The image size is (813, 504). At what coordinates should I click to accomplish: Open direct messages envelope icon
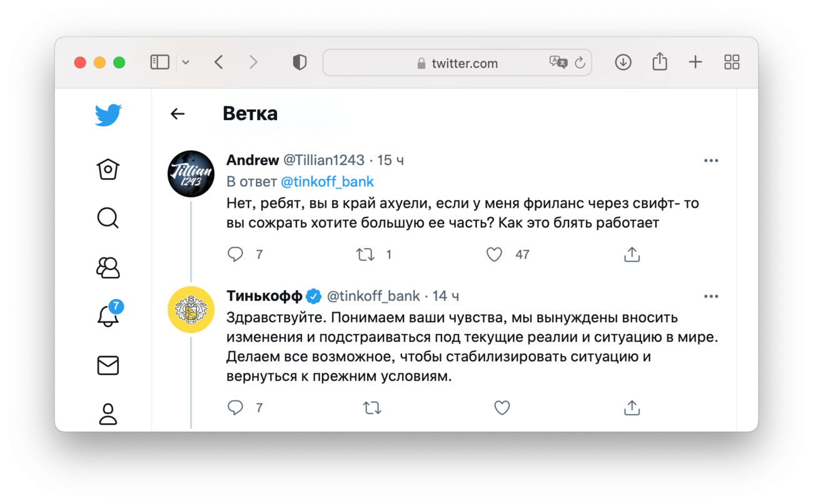[x=108, y=365]
